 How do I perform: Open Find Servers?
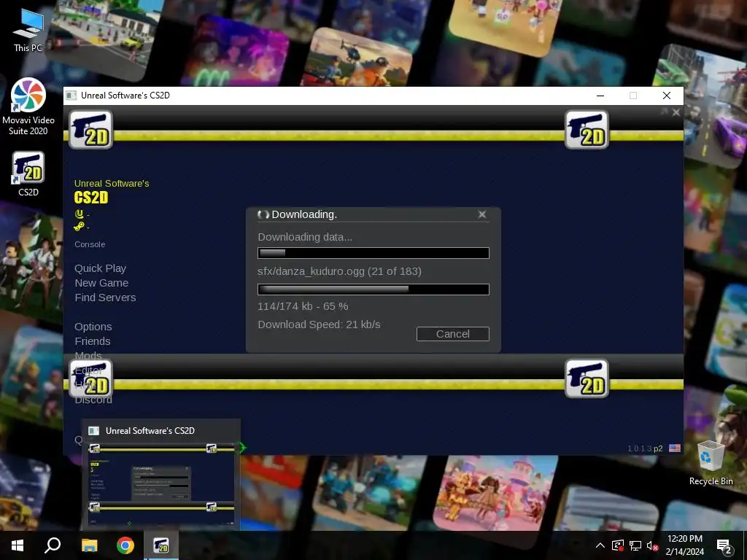pyautogui.click(x=105, y=297)
